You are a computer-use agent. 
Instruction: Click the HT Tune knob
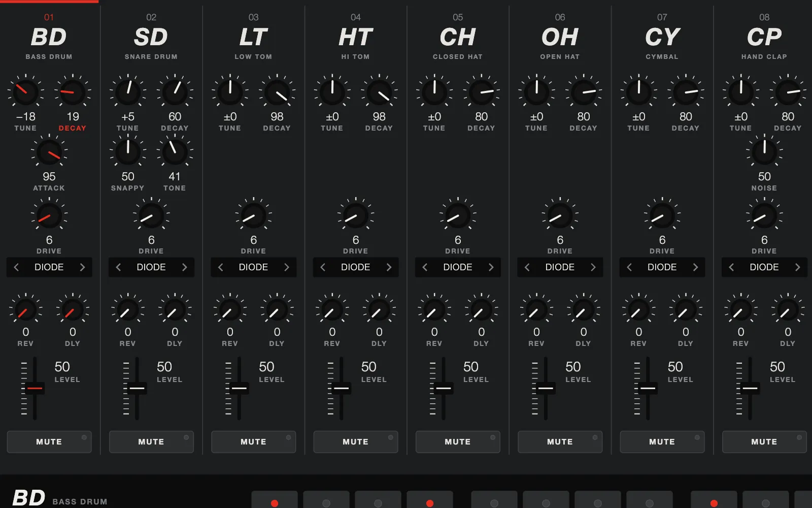point(332,92)
